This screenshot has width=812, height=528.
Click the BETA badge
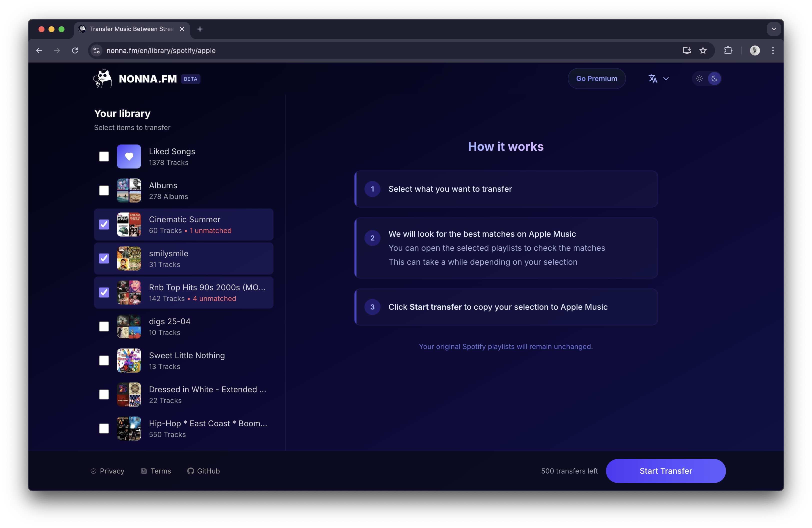[x=190, y=79]
